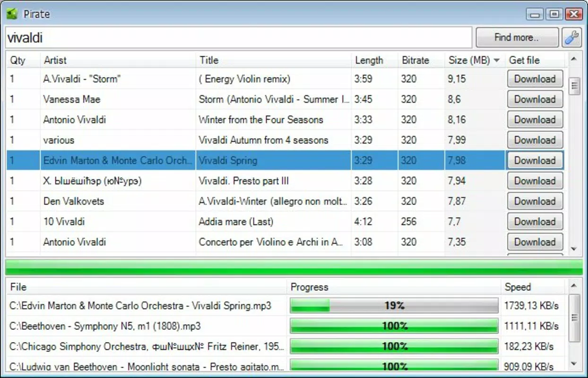Select 'Vivaldi Autumn from 4 seasons' title

tap(263, 140)
